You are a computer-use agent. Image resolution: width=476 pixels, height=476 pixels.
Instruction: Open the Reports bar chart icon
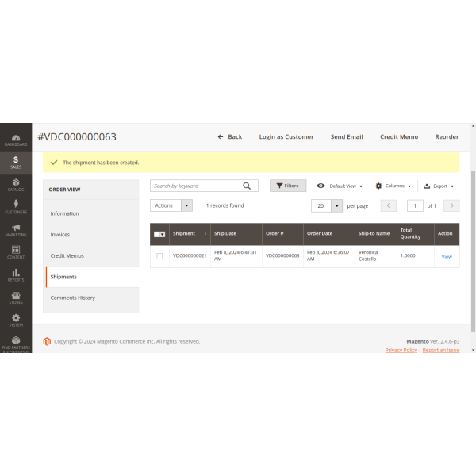pos(16,274)
